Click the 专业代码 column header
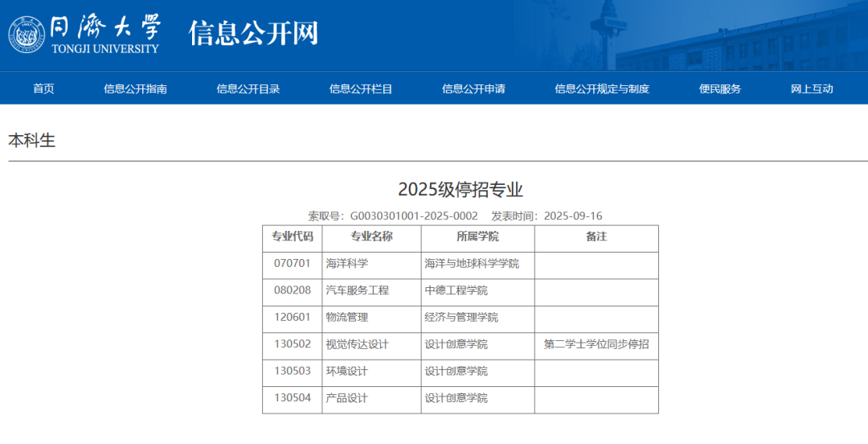This screenshot has height=444, width=868. [293, 236]
